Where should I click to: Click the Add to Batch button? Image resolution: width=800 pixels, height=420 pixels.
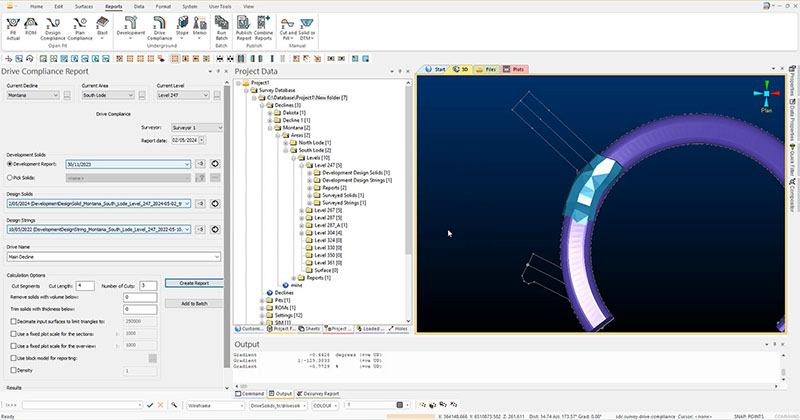[x=192, y=302]
